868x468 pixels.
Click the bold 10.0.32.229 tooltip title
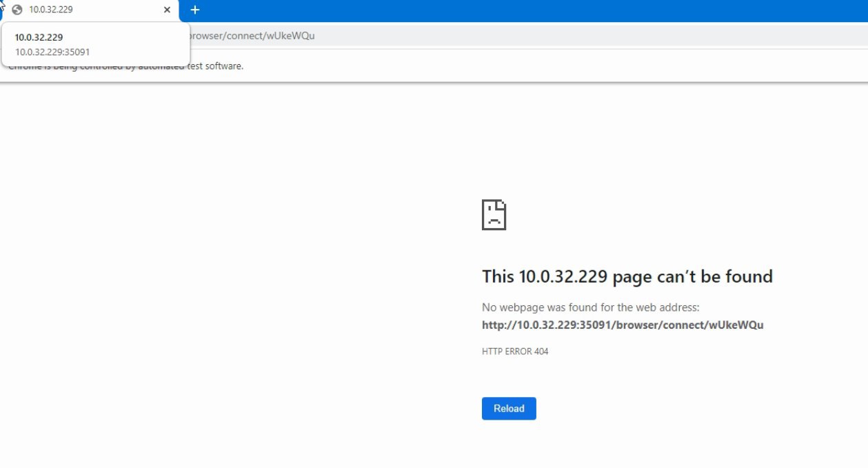(x=39, y=37)
